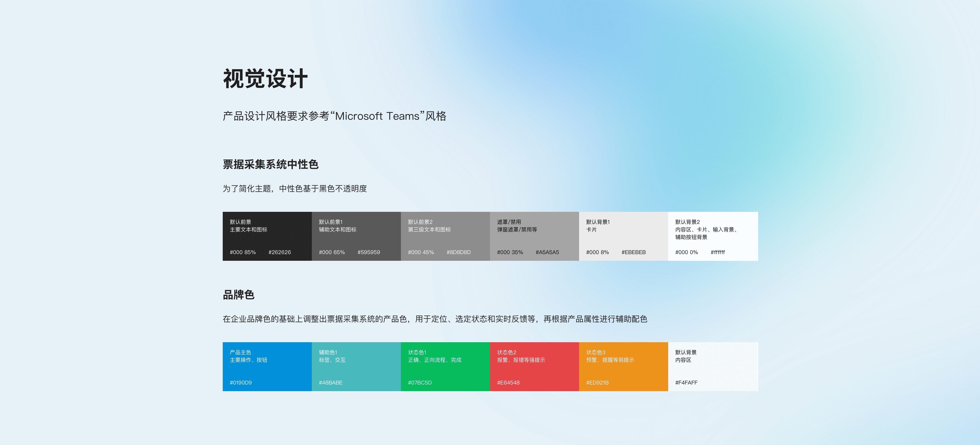
Task: Click the Microsoft Teams style subtitle text
Action: (x=334, y=116)
